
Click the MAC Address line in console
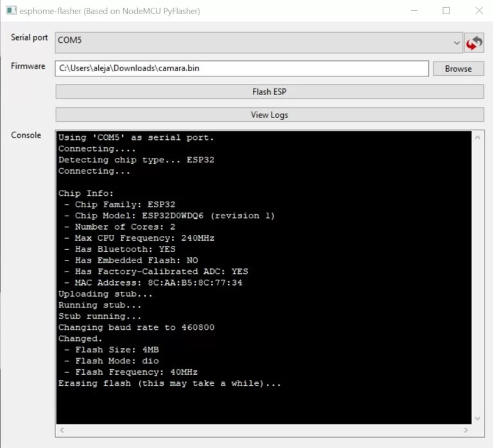coord(153,282)
